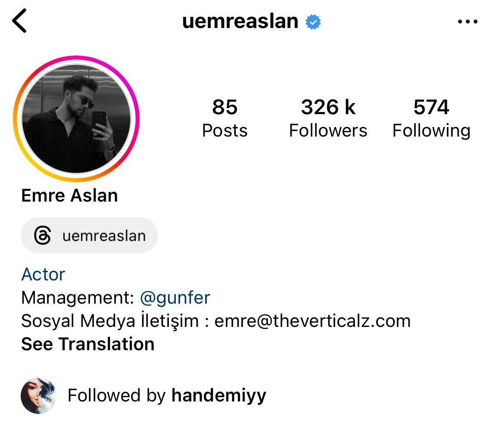Image resolution: width=504 pixels, height=426 pixels.
Task: Tap the uemreaslan Threads badge
Action: coord(89,235)
